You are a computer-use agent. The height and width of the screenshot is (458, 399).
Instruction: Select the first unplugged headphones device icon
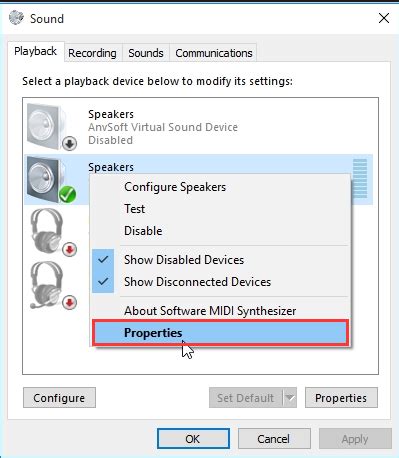tap(52, 233)
